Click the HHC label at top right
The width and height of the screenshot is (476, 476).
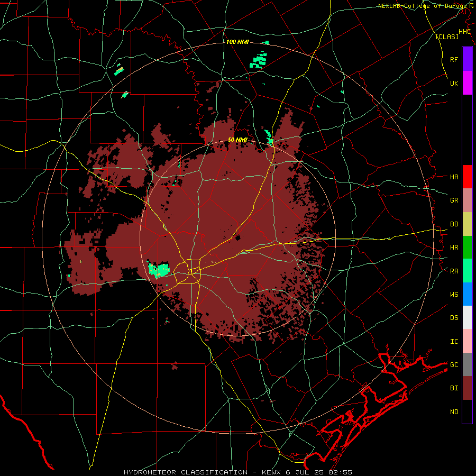tap(464, 32)
